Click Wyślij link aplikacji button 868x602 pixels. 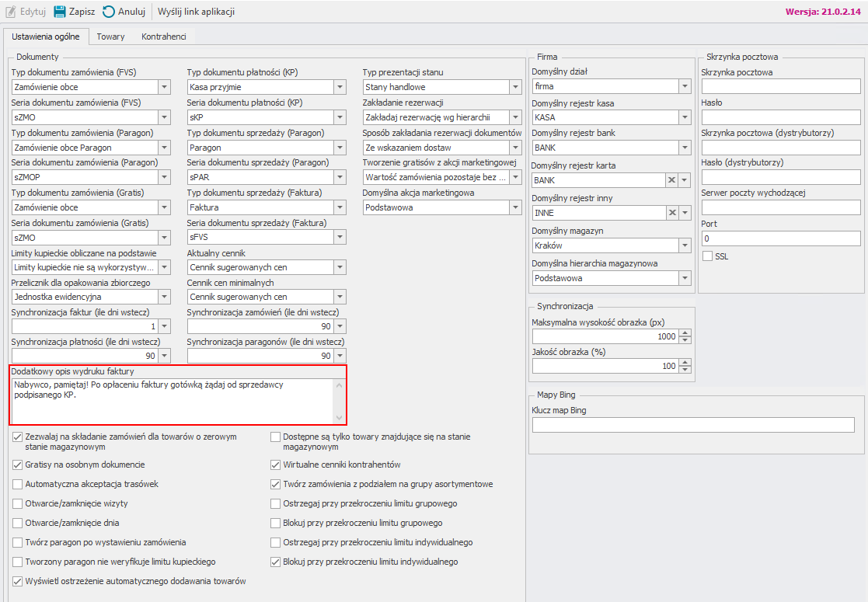click(x=196, y=12)
